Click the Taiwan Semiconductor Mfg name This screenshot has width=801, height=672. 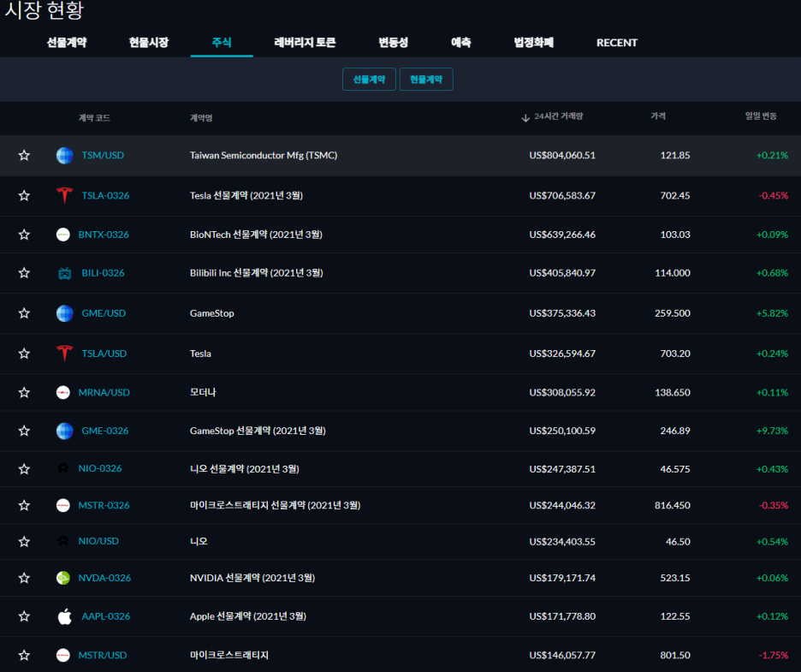tap(264, 155)
